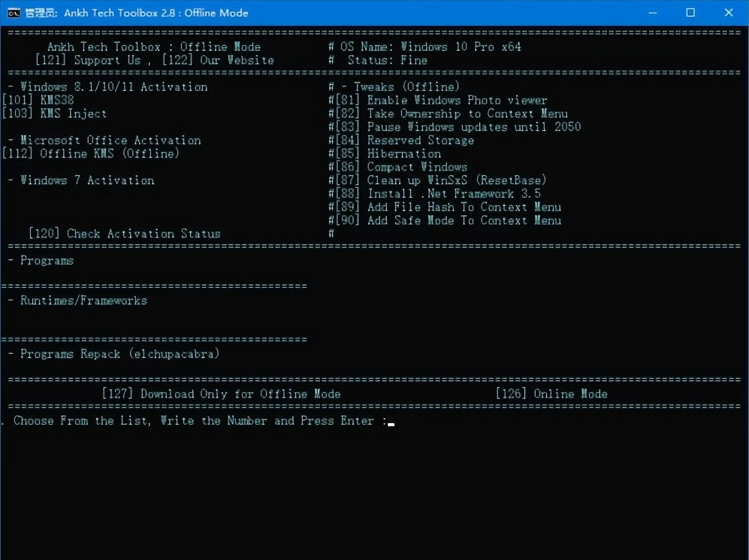Click the 'Tweaks (Offline)' heading

pos(407,86)
